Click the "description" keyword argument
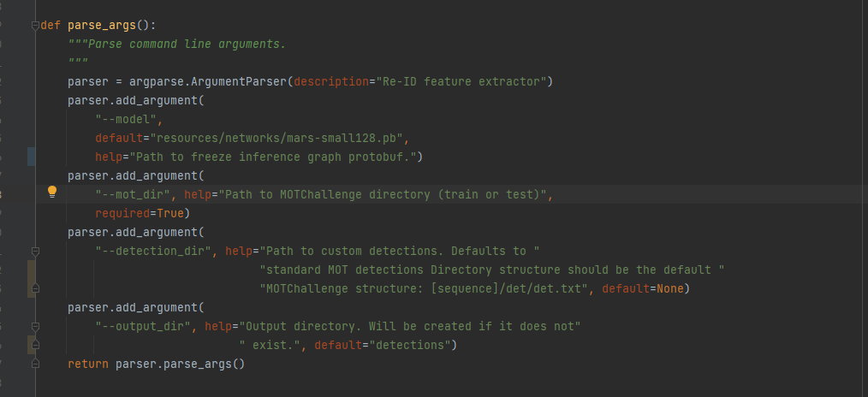 331,82
